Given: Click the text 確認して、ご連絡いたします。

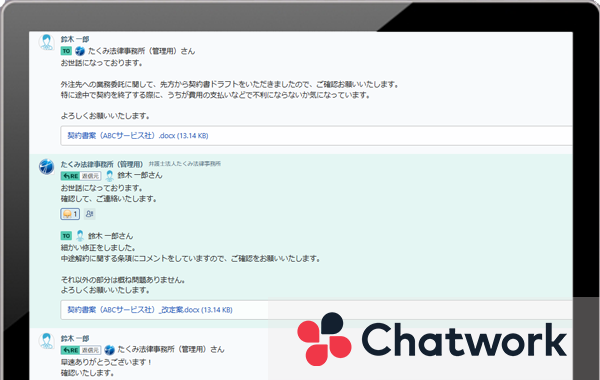Looking at the screenshot, I should pos(109,199).
